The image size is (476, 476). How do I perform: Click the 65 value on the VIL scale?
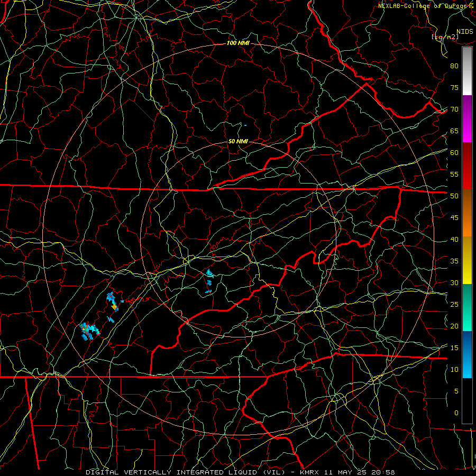coord(454,131)
